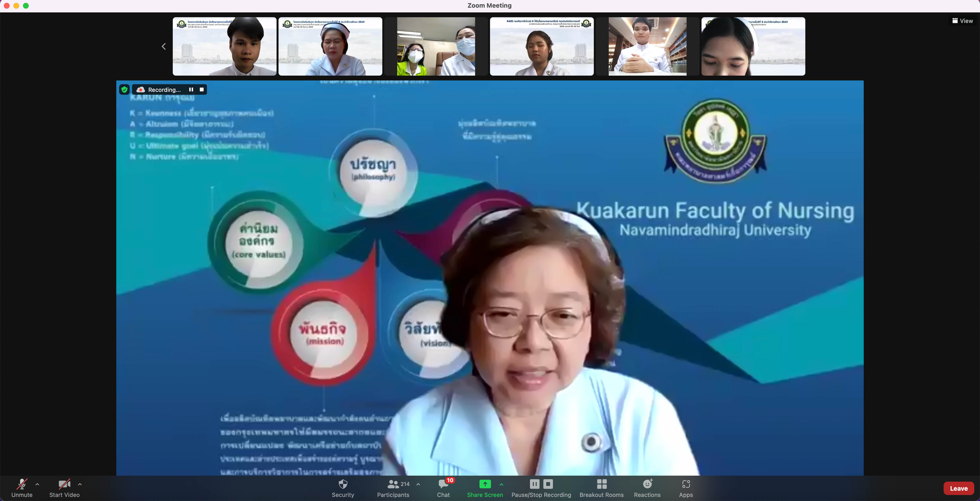The height and width of the screenshot is (501, 980).
Task: Minimize the Zoom window with yellow button
Action: [x=16, y=6]
